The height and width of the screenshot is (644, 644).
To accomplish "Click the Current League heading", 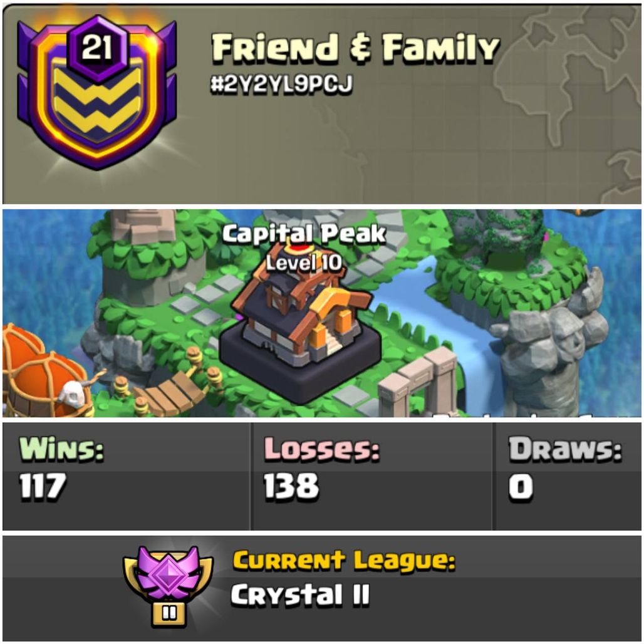I will [344, 561].
